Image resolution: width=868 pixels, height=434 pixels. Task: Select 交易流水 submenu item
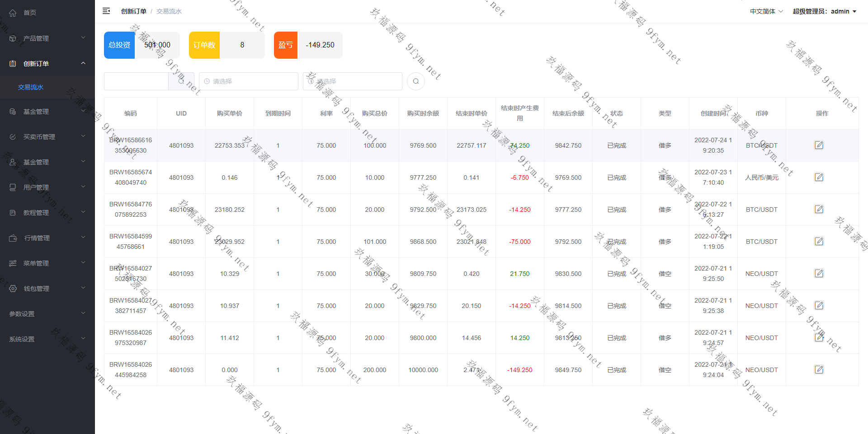tap(31, 87)
